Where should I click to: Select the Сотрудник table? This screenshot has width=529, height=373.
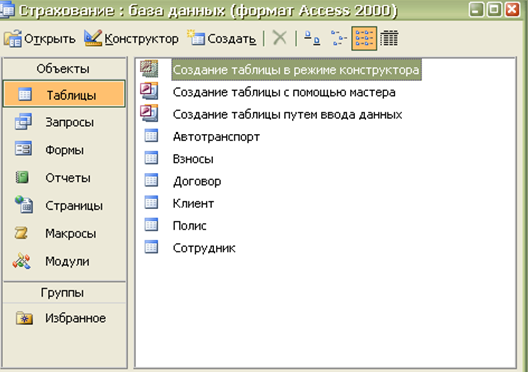(204, 248)
